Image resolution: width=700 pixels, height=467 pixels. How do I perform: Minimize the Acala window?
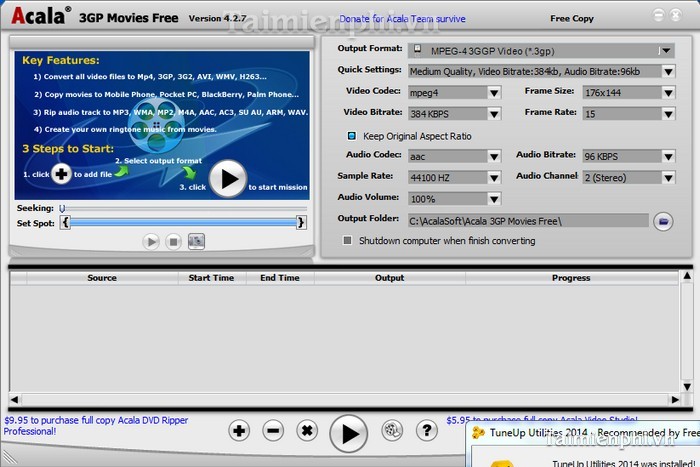pos(658,15)
